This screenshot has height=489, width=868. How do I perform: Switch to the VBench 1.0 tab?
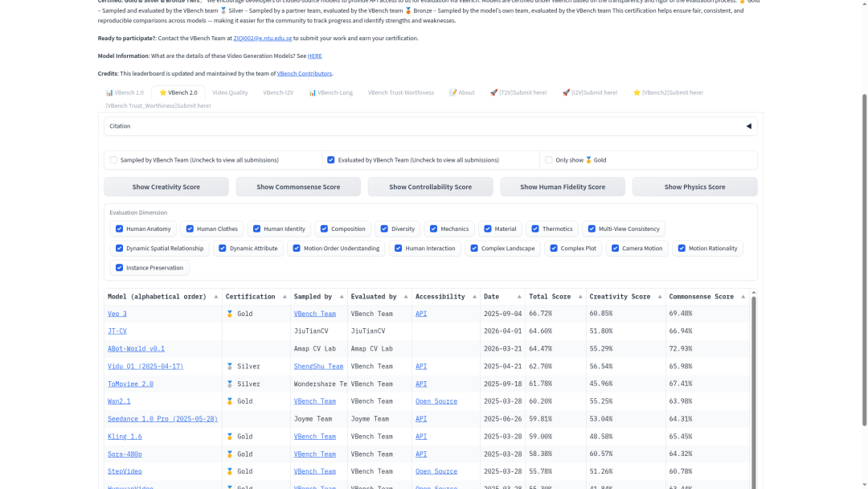[x=125, y=92]
